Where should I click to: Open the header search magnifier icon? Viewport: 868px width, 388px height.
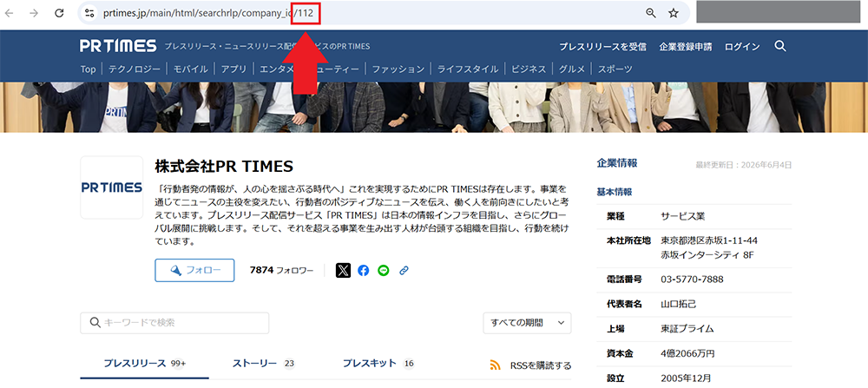click(x=780, y=46)
